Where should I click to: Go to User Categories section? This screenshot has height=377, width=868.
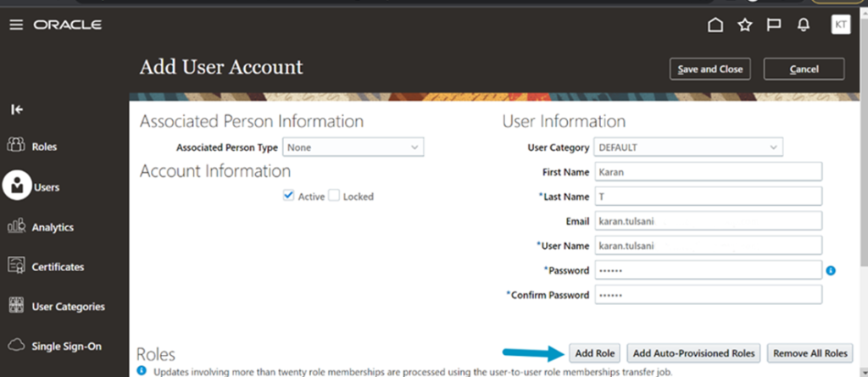(x=68, y=307)
